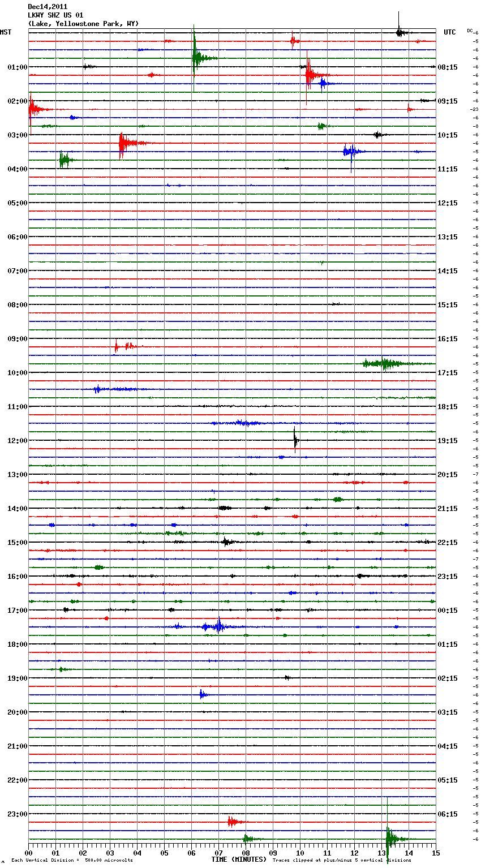
Task: Click the TIME (MINUTES) axis title
Action: click(239, 860)
